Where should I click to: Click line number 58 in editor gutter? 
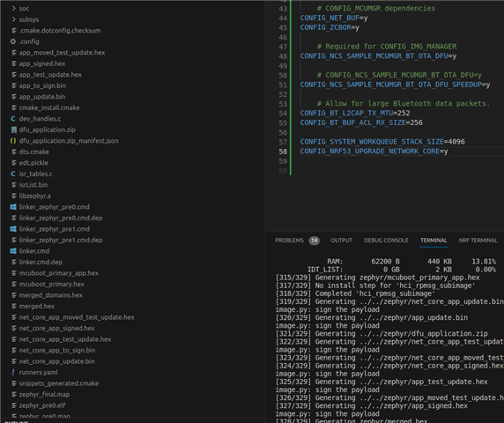pos(283,152)
